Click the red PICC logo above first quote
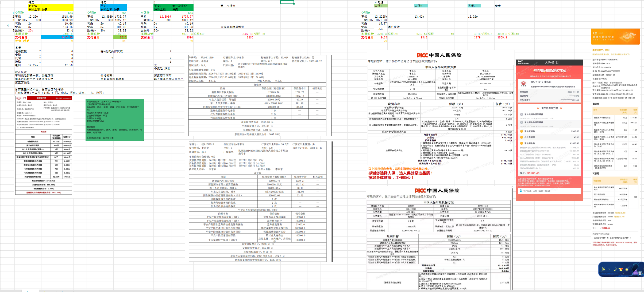This screenshot has width=644, height=292. click(x=422, y=55)
